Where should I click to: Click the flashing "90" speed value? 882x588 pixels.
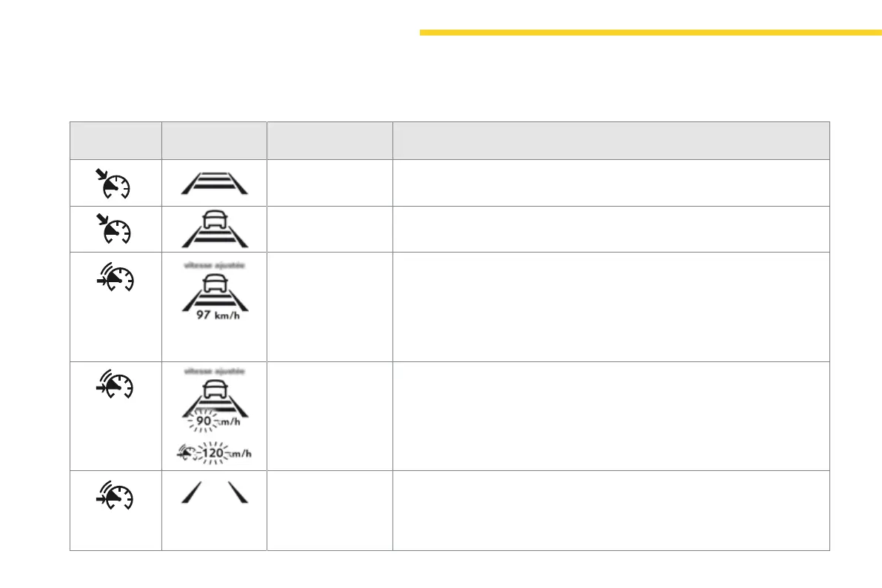click(x=204, y=423)
